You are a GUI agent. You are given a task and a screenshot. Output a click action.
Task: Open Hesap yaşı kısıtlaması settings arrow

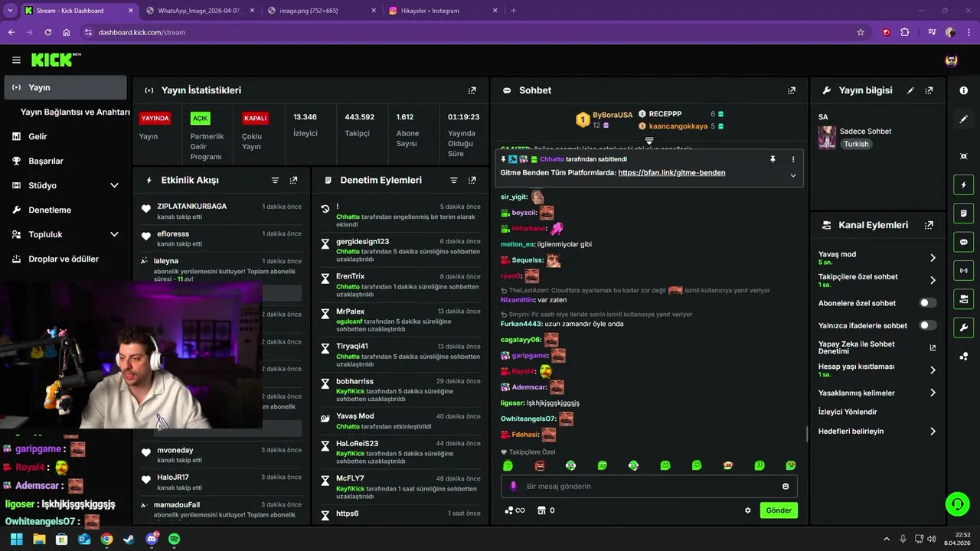(x=933, y=370)
